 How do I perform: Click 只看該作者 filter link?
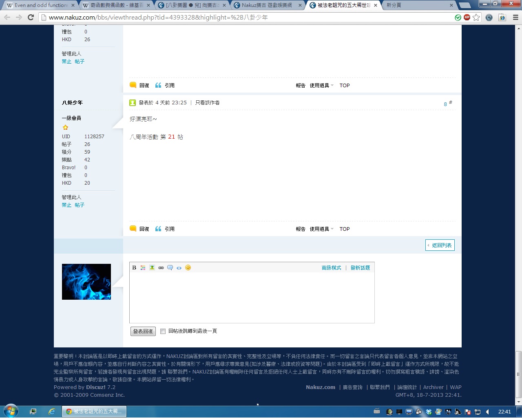tap(208, 103)
